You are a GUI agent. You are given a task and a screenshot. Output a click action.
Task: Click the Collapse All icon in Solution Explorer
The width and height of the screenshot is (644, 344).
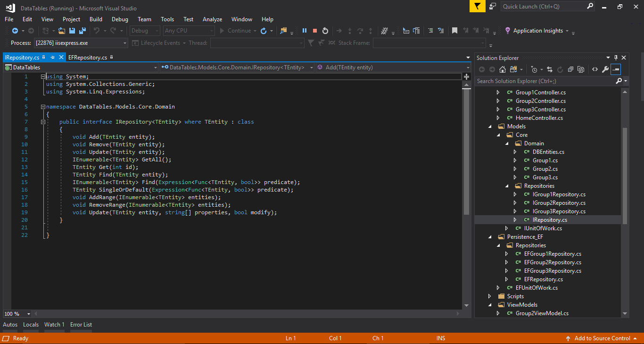570,69
